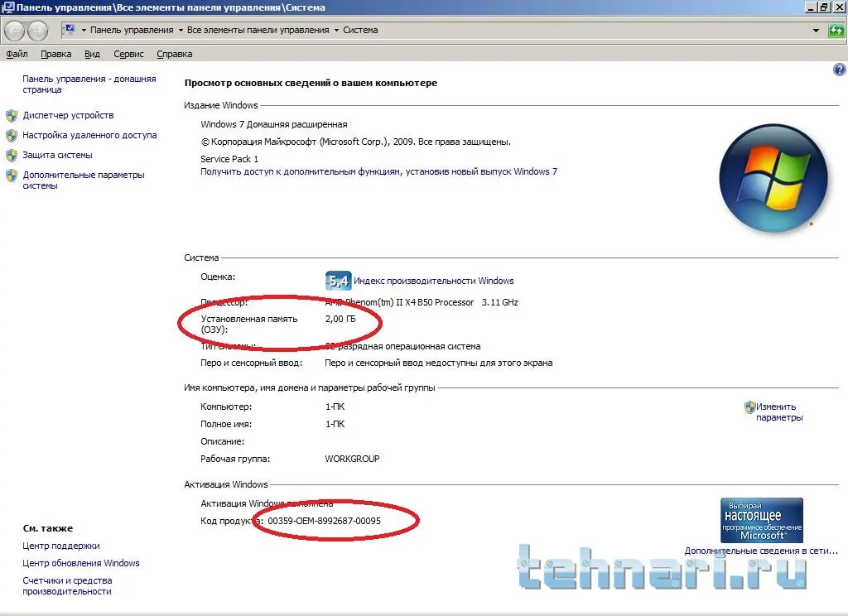This screenshot has width=848, height=616.
Task: Open the address bar history dropdown arrow
Action: pyautogui.click(x=816, y=31)
